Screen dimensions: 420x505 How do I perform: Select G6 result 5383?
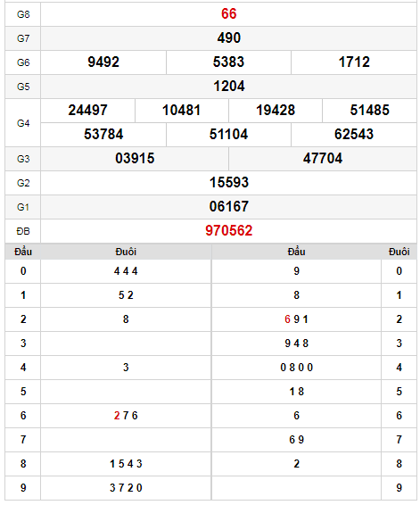click(228, 62)
